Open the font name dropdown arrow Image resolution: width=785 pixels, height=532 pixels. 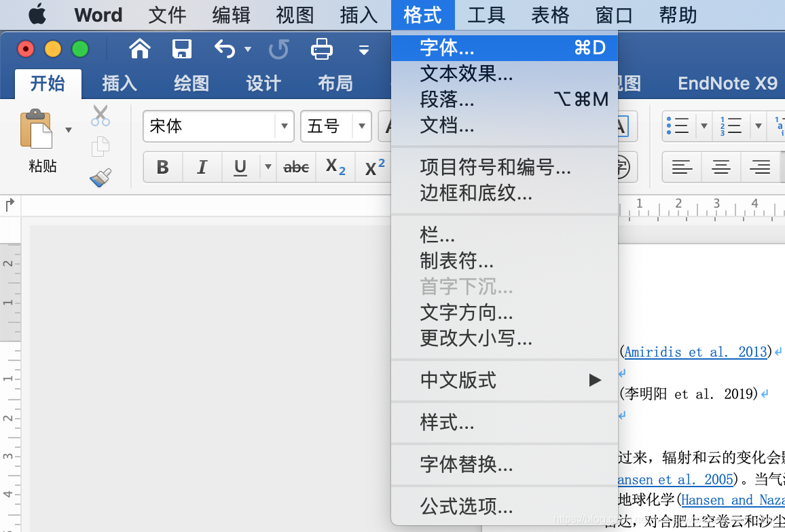pyautogui.click(x=284, y=126)
